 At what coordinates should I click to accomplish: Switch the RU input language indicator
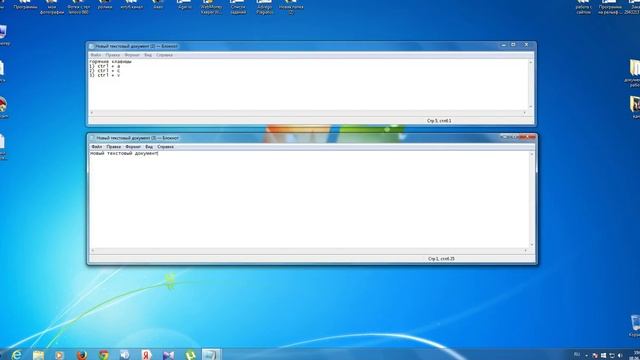coord(577,354)
